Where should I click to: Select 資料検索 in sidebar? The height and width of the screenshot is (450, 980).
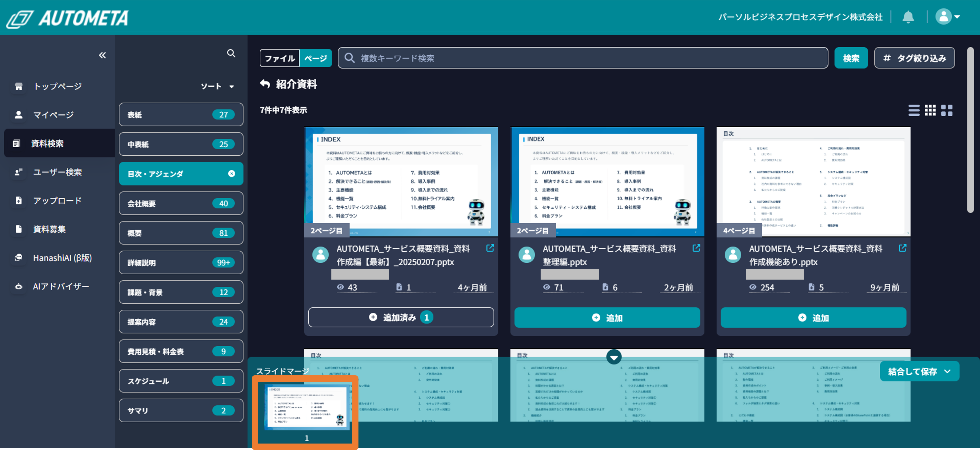[x=59, y=143]
